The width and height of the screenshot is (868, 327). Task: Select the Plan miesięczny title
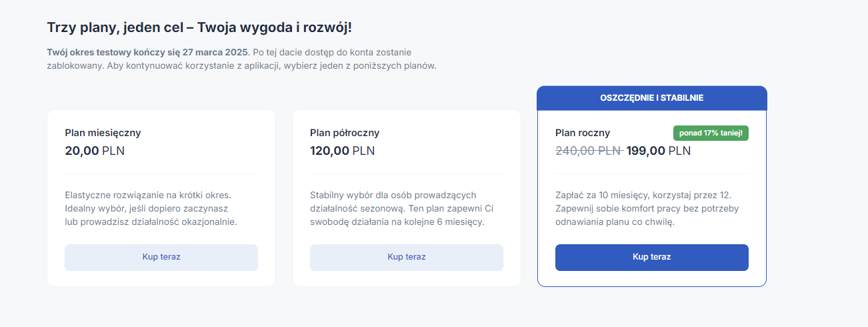tap(103, 133)
